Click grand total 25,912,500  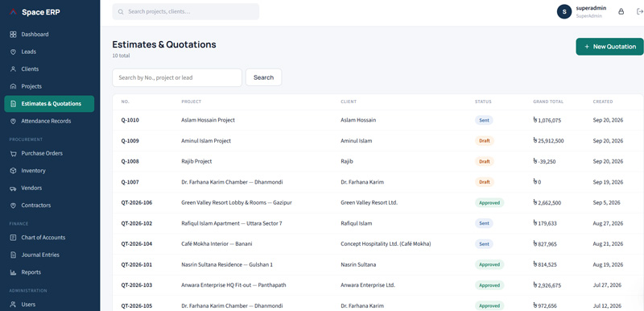tap(548, 141)
